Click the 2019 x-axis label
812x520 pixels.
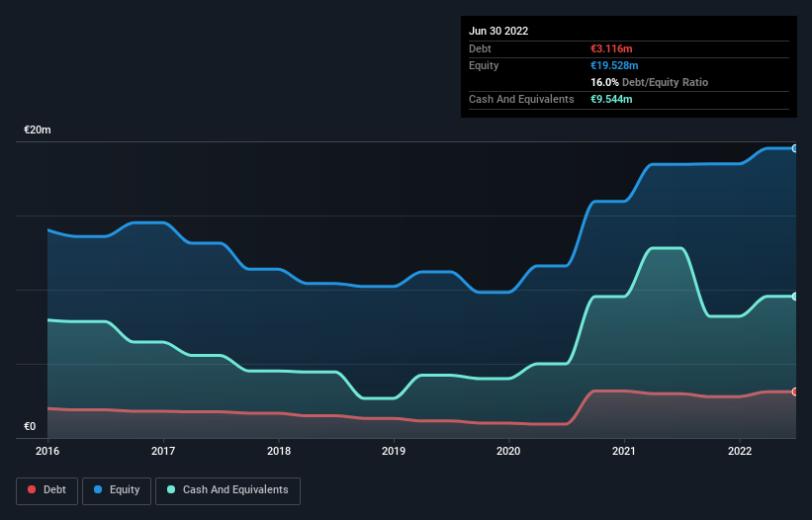[x=394, y=451]
